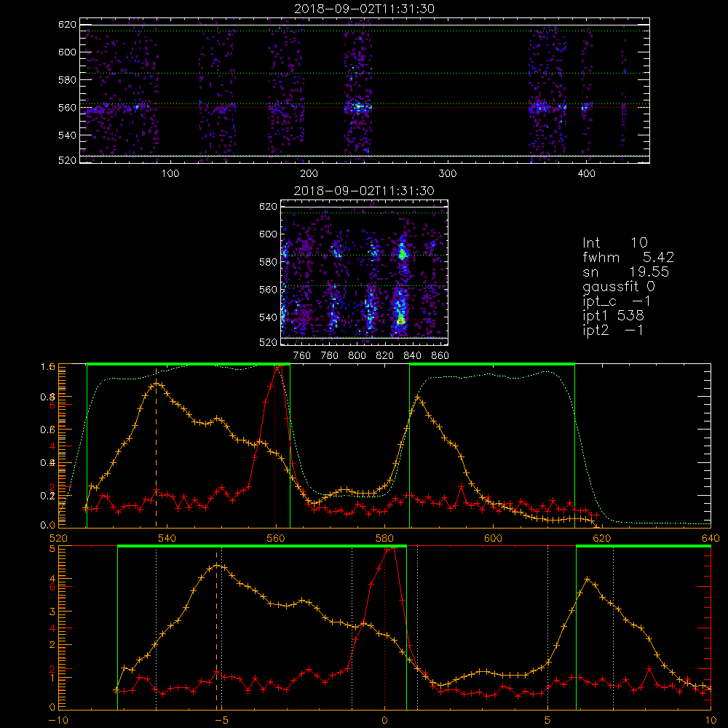Select the 'ipt1 538' parameter text
The height and width of the screenshot is (728, 728).
coord(613,316)
